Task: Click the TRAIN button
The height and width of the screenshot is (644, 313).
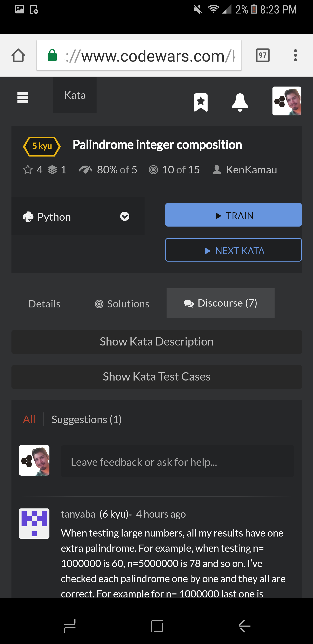Action: (x=233, y=215)
